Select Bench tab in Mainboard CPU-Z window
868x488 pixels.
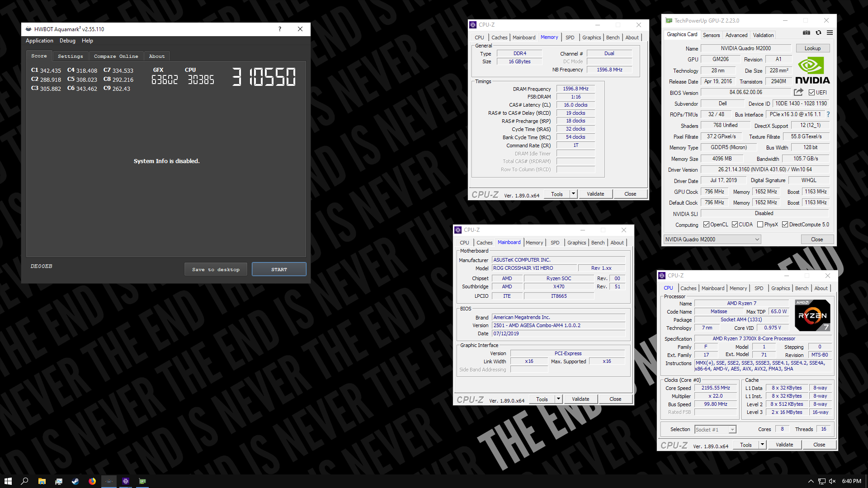598,243
